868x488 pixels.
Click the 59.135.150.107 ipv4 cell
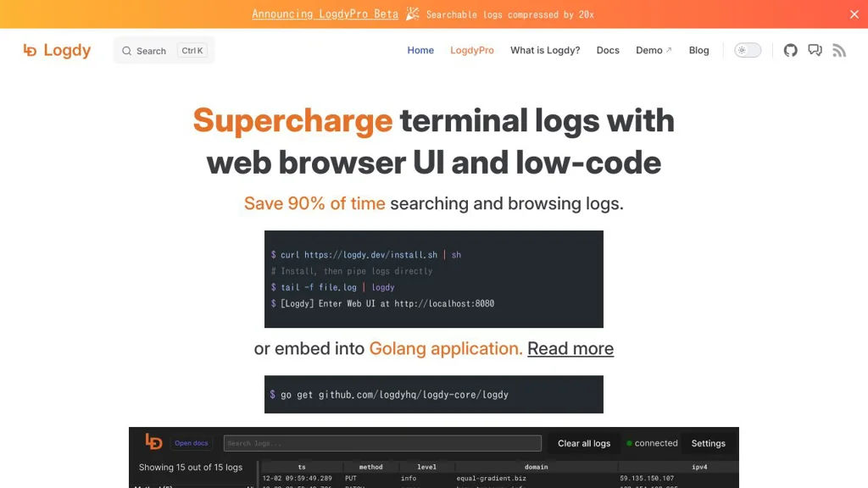pyautogui.click(x=647, y=478)
